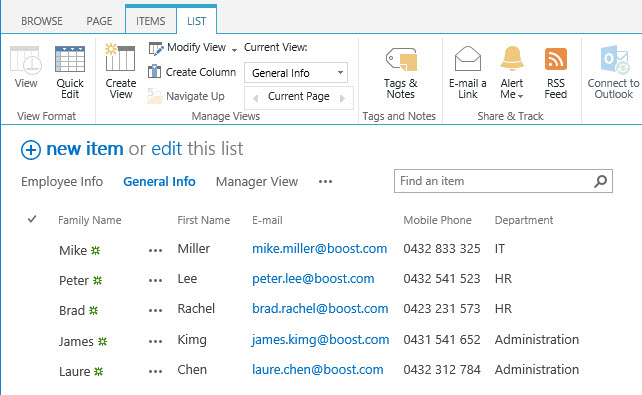Open peter.lee@boost.com email link
The width and height of the screenshot is (642, 395).
tap(313, 279)
